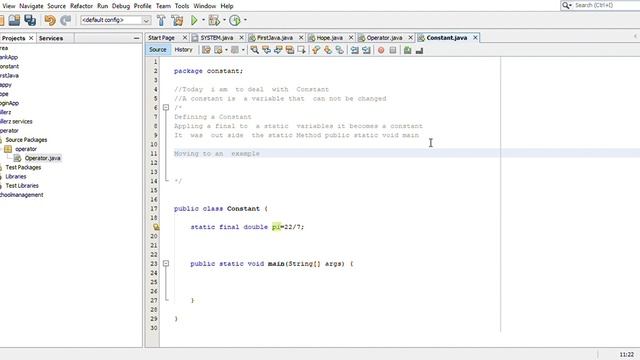Open the dropdown arrow next to Profile Project

[x=245, y=20]
